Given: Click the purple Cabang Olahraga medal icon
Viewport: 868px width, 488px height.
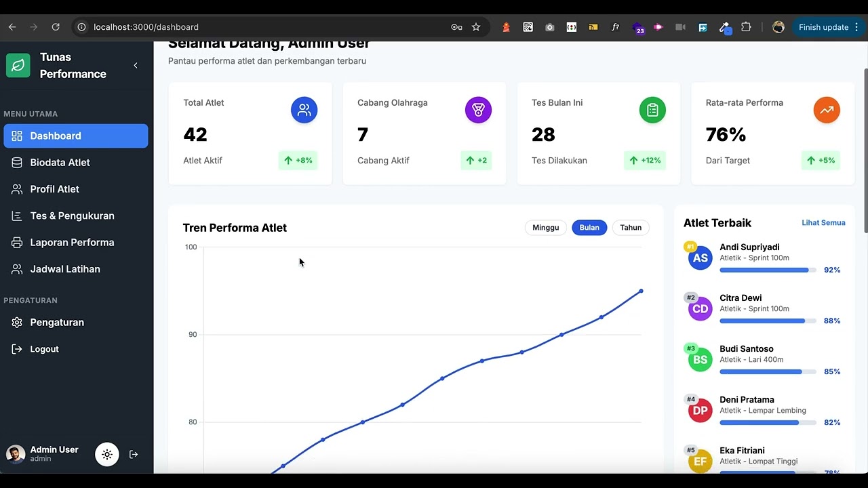Looking at the screenshot, I should click(479, 110).
